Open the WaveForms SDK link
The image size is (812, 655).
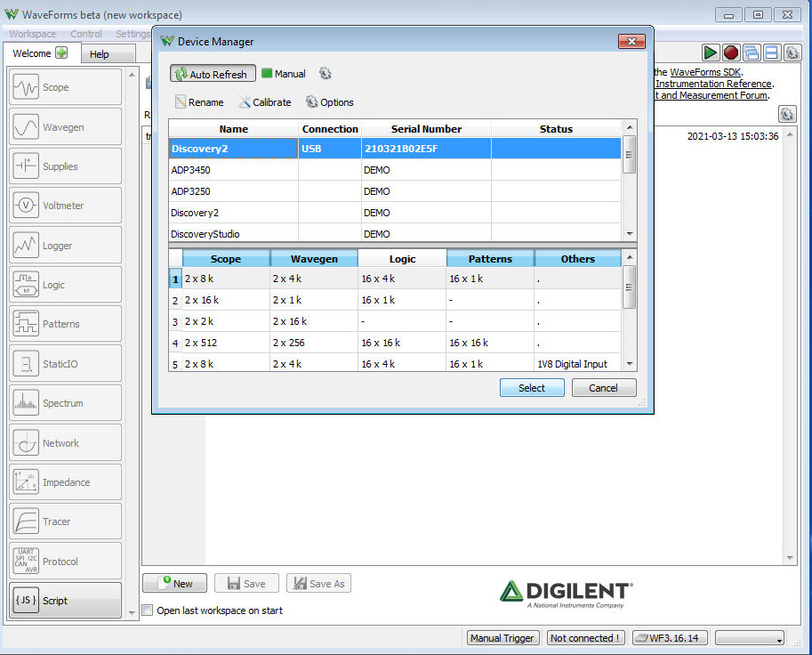click(x=705, y=72)
